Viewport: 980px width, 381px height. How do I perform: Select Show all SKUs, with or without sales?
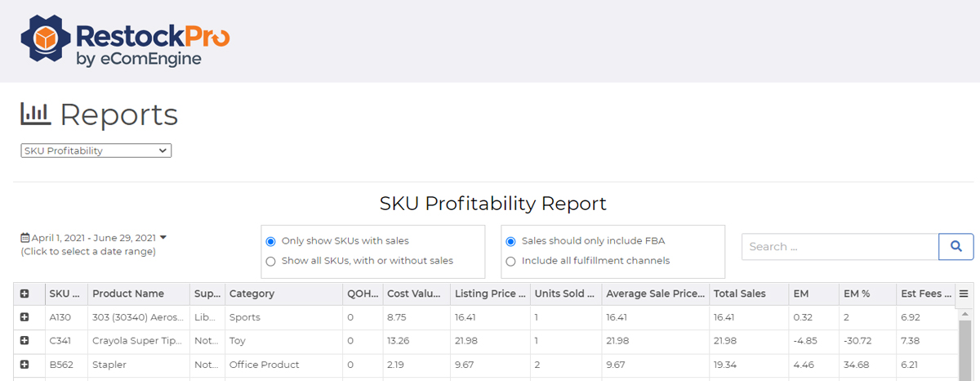click(x=271, y=261)
